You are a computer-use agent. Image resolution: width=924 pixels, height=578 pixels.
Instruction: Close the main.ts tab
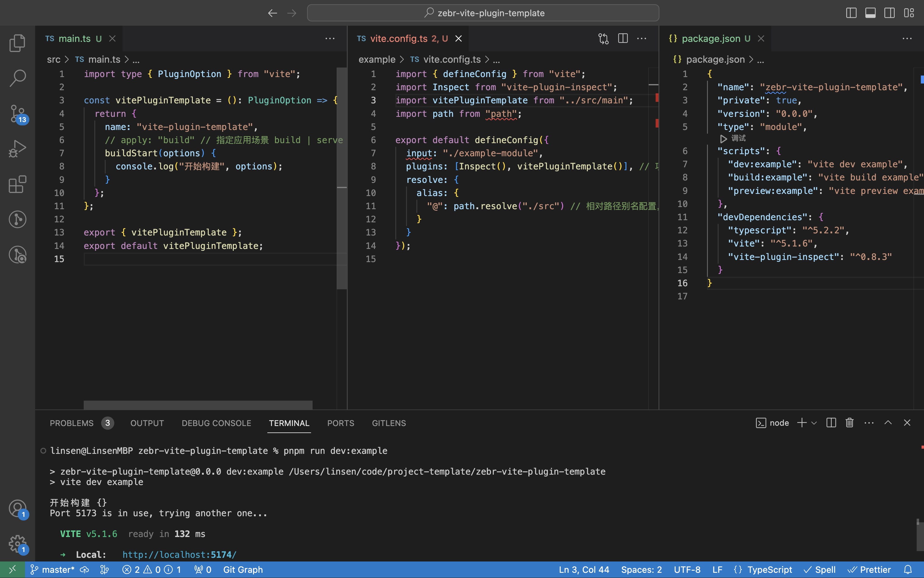coord(112,39)
